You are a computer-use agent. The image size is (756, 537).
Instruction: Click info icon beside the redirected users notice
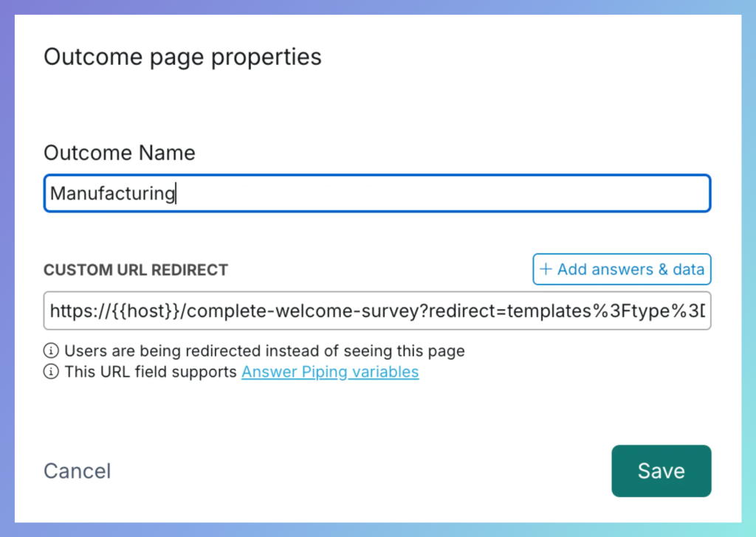[x=51, y=351]
